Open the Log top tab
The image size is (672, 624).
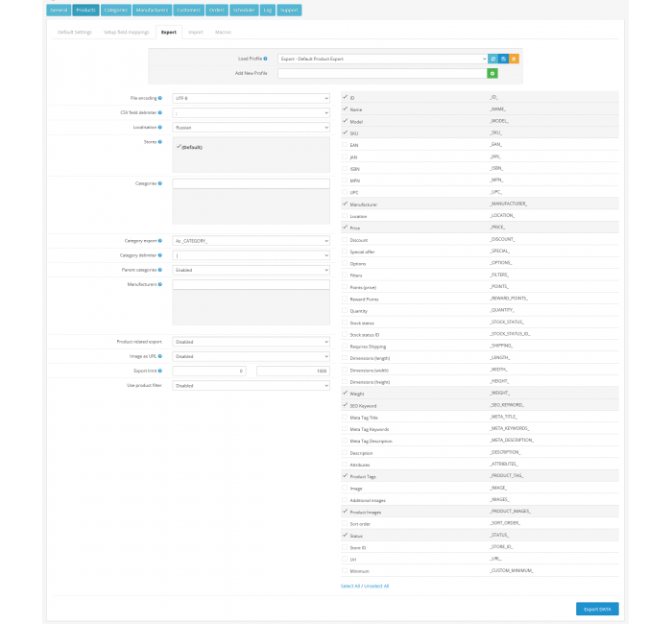pos(268,10)
